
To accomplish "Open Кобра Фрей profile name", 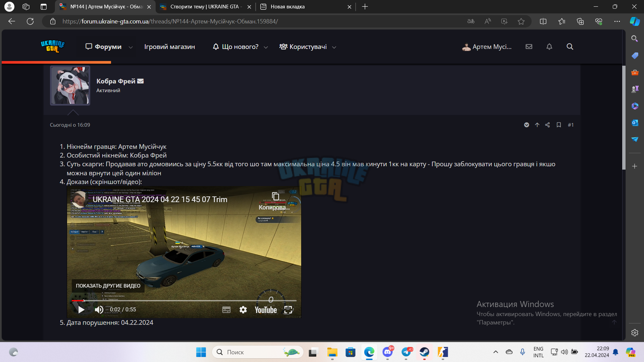I will (x=116, y=81).
